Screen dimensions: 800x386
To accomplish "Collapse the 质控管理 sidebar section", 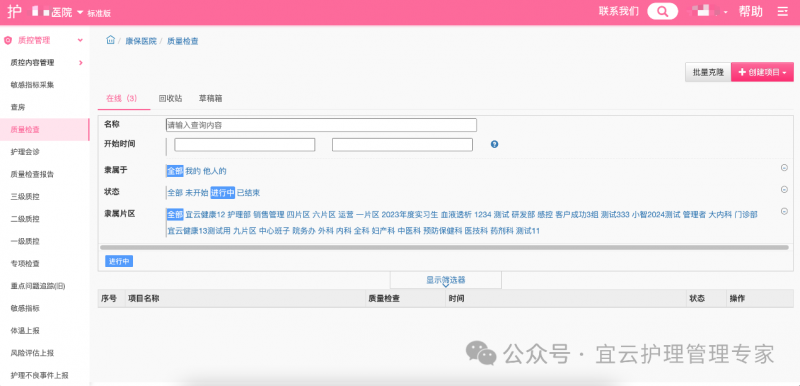I will click(x=80, y=40).
